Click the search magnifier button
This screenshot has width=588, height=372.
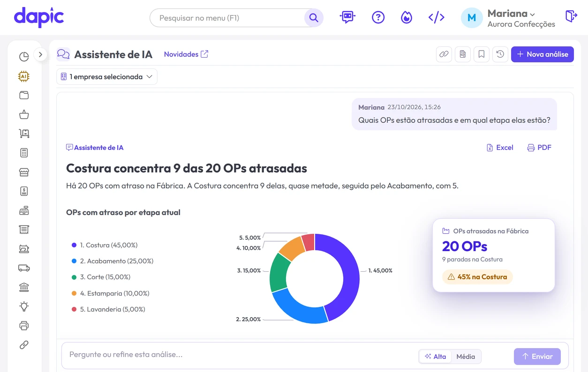314,18
